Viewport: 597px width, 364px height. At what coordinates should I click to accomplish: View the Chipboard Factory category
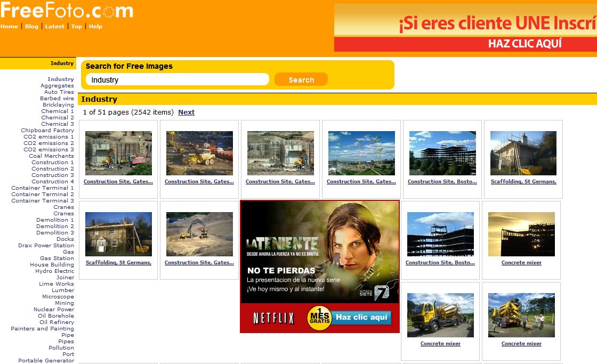click(x=47, y=130)
